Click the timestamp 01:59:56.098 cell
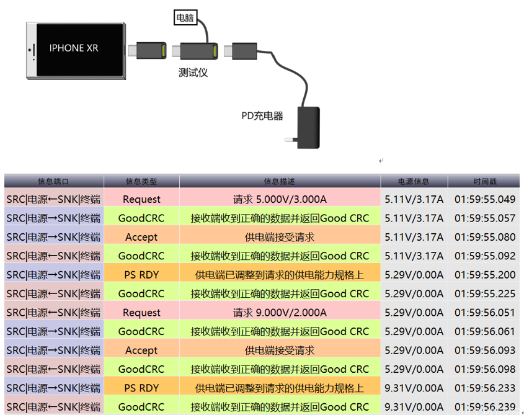Viewport: 524px width, 420px height. pyautogui.click(x=484, y=369)
